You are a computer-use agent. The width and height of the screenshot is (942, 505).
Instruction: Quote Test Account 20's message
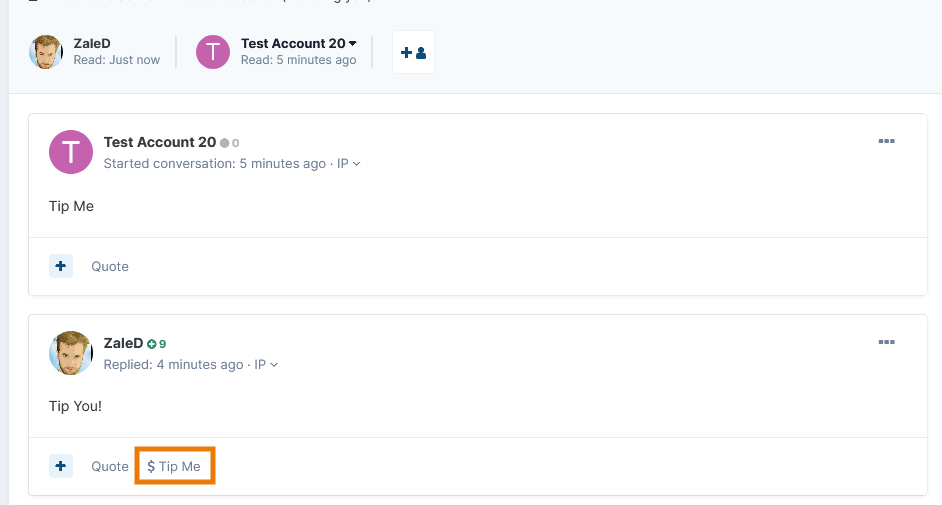coord(110,266)
